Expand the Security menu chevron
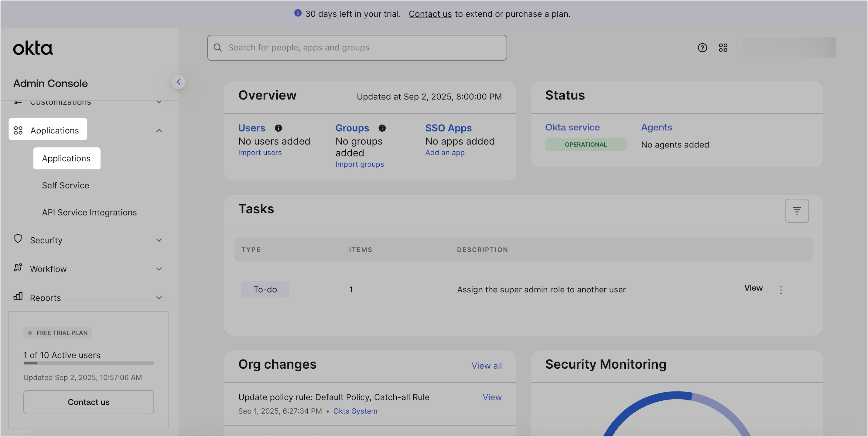The height and width of the screenshot is (437, 868). tap(159, 240)
